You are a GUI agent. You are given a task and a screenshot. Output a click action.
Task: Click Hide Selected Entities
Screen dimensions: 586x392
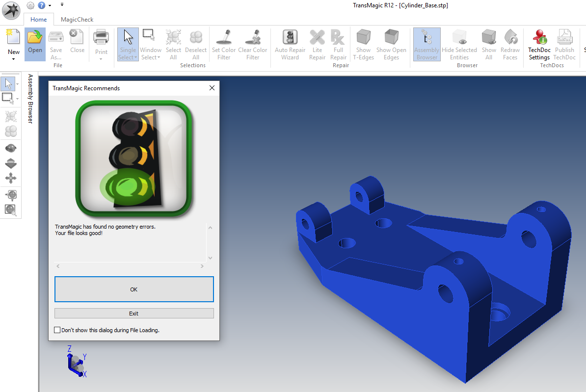click(x=459, y=44)
